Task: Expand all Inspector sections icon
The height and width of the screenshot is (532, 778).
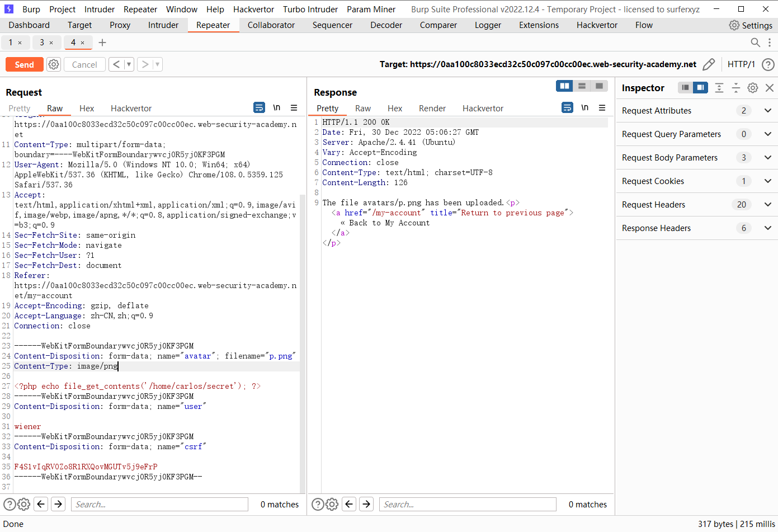Action: [719, 88]
